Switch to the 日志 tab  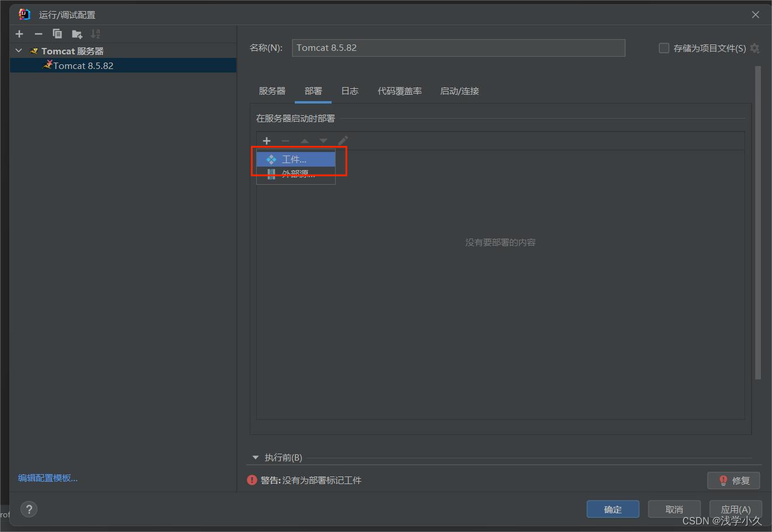[x=350, y=91]
